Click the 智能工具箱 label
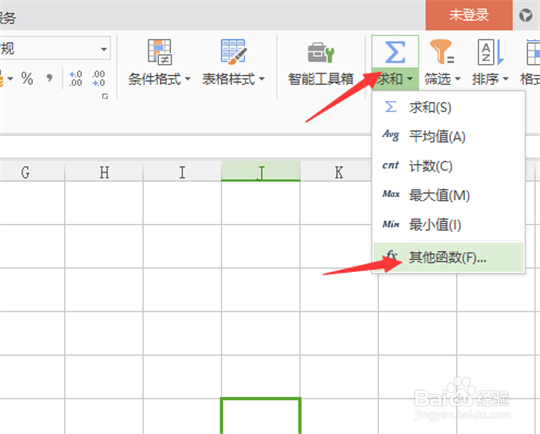 (321, 79)
